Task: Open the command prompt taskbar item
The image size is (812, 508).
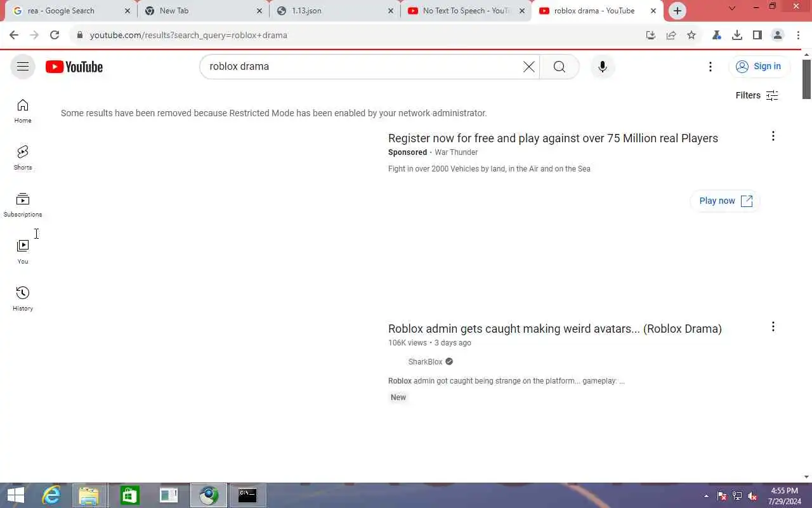Action: 247,495
